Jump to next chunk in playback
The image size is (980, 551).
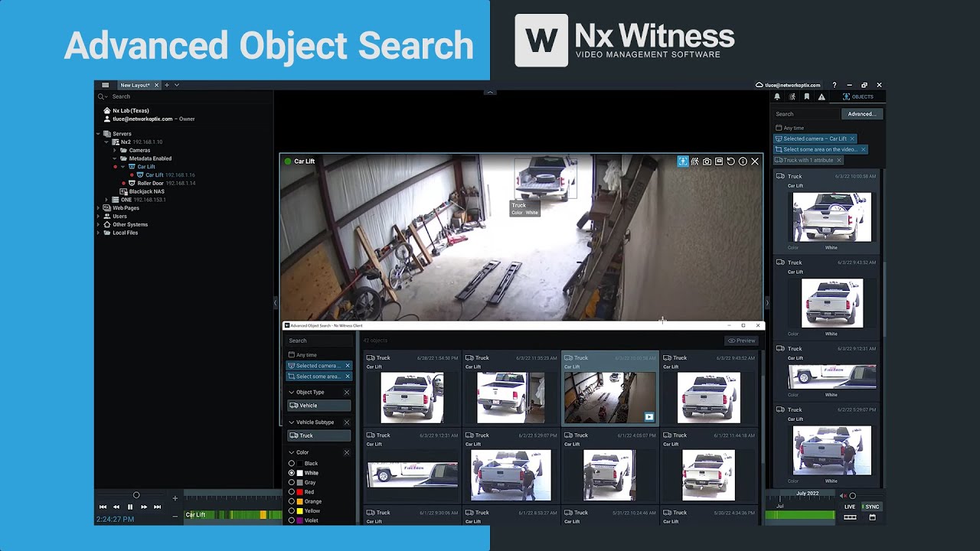pos(157,507)
